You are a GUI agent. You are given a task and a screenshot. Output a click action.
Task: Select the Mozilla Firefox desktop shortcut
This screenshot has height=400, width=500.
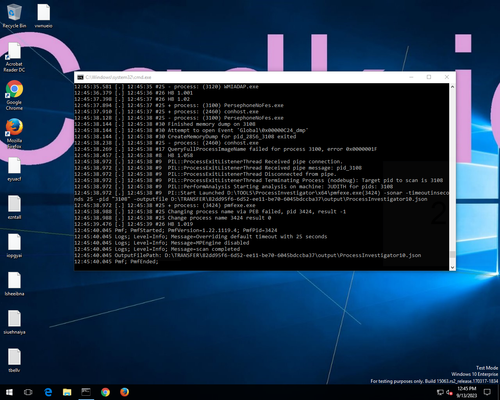(14, 133)
